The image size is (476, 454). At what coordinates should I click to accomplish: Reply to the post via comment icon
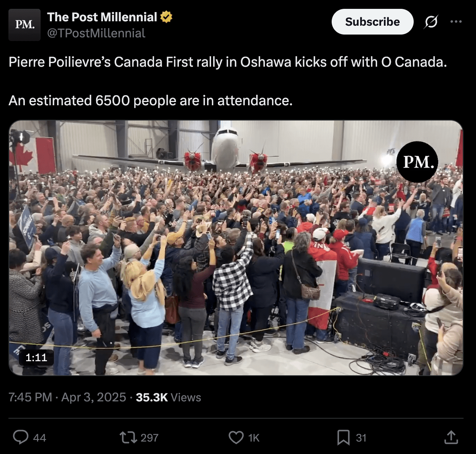[21, 437]
